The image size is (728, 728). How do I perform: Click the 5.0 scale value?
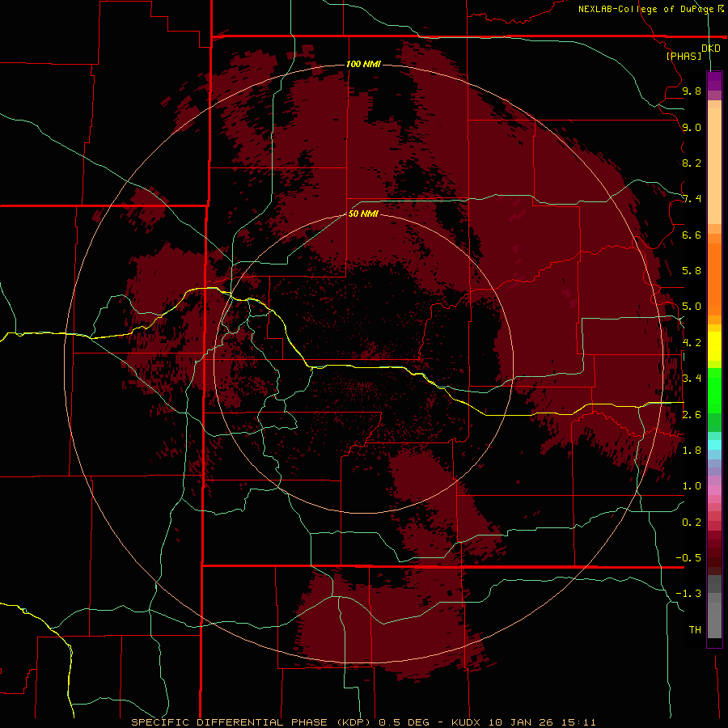point(692,307)
